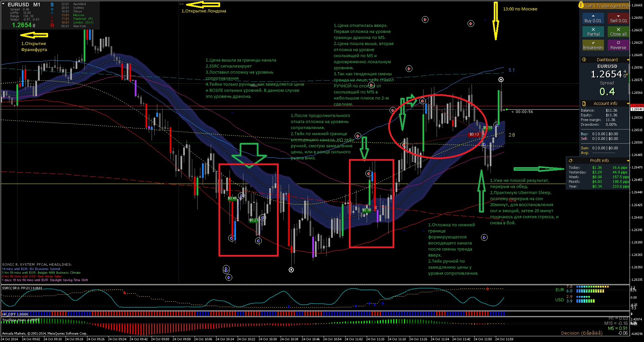Click the $0.23 trade profit label
The image size is (644, 342).
click(254, 220)
